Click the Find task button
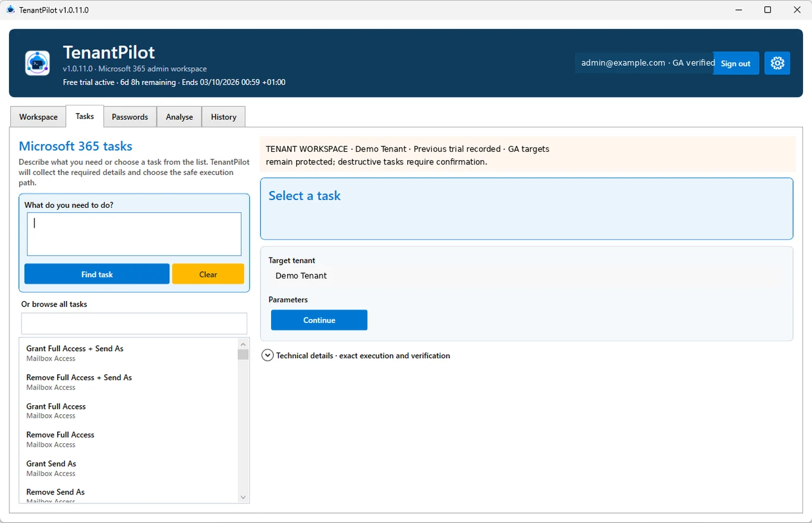812x523 pixels. pos(97,274)
